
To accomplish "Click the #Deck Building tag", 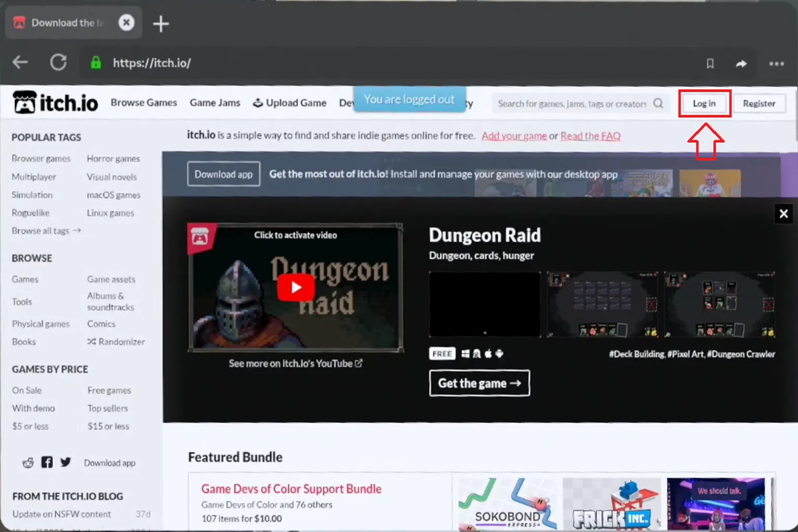I will tap(636, 354).
